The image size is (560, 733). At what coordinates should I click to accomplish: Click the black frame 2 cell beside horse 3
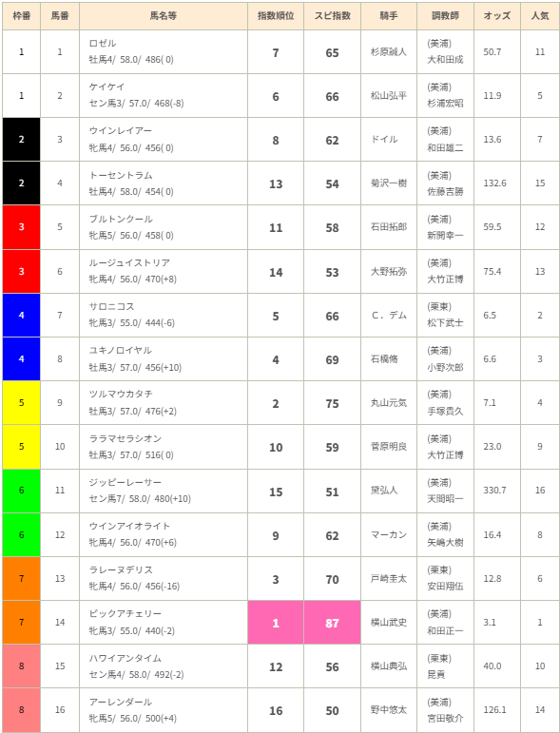(x=22, y=140)
